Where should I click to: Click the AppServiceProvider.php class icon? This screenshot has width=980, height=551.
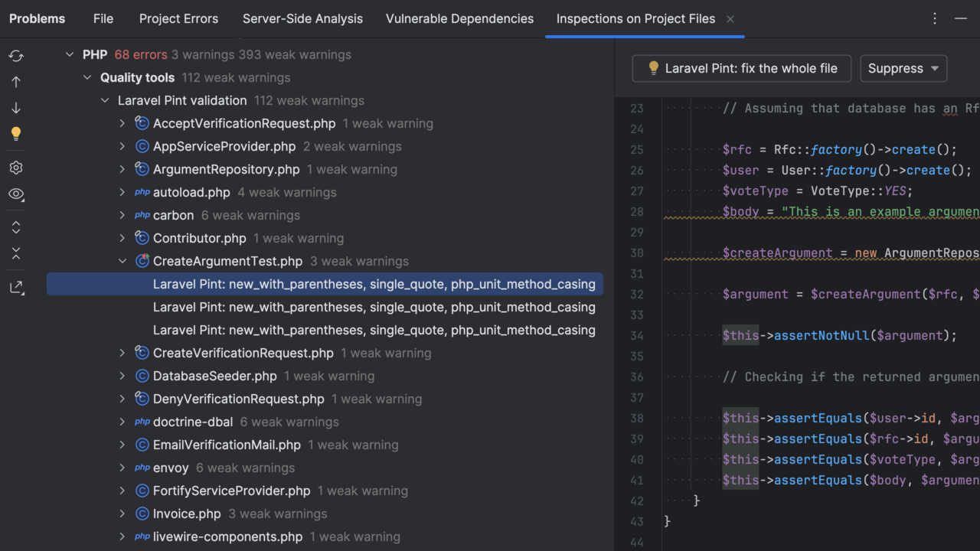pyautogui.click(x=142, y=146)
